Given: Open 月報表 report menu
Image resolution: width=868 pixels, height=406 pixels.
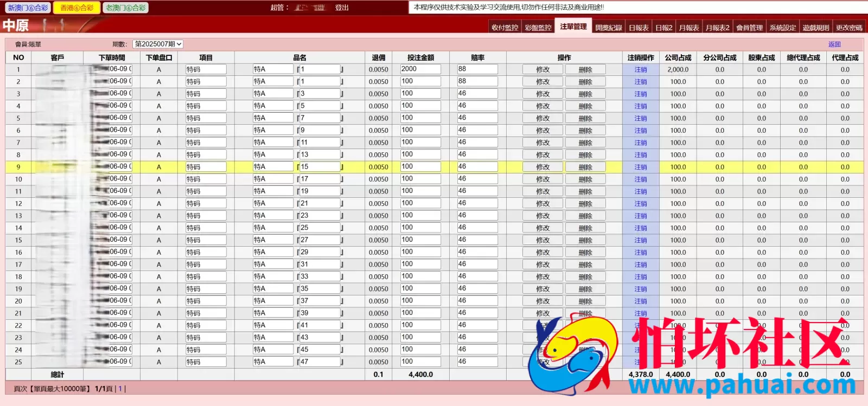Looking at the screenshot, I should (689, 28).
